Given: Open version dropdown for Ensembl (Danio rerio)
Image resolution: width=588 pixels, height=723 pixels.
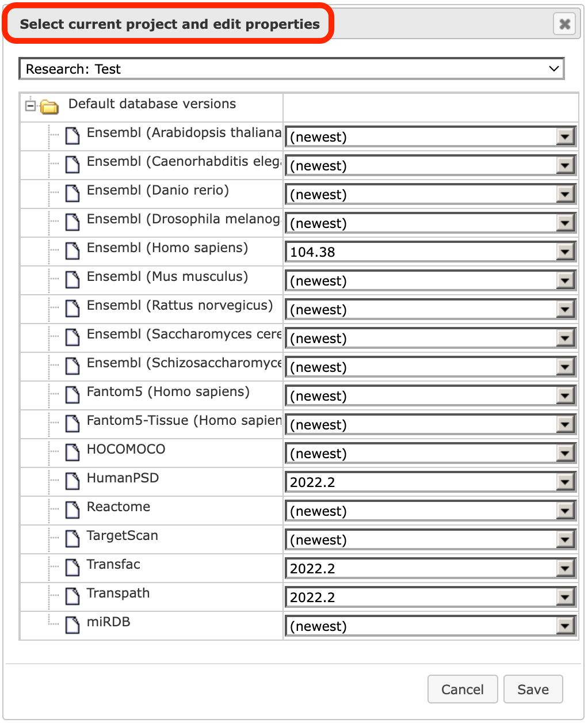Looking at the screenshot, I should (x=431, y=194).
